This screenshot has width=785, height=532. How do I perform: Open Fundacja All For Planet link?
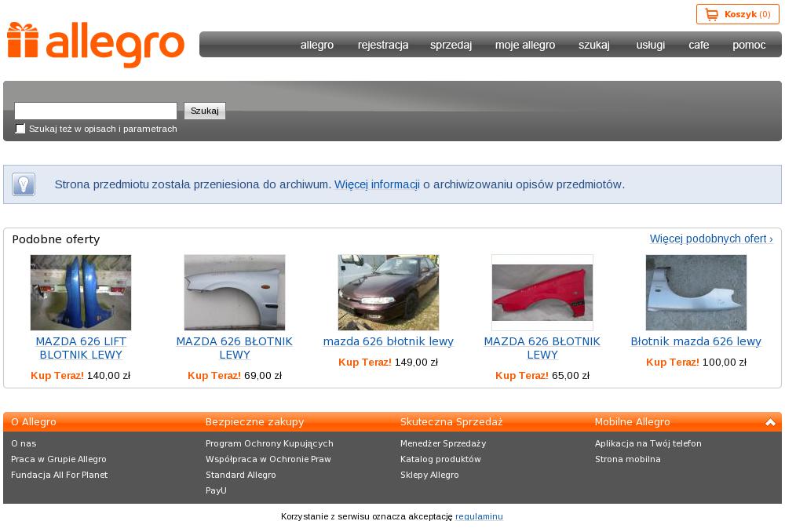59,475
